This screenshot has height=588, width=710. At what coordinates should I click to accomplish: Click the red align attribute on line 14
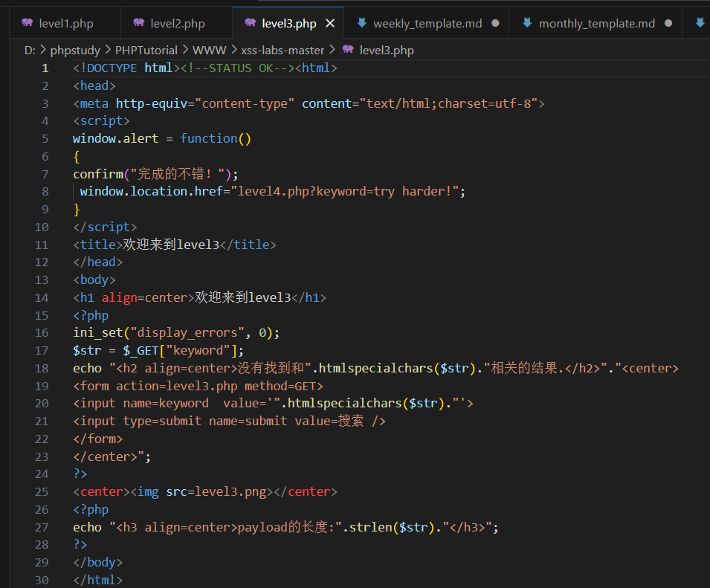point(119,298)
